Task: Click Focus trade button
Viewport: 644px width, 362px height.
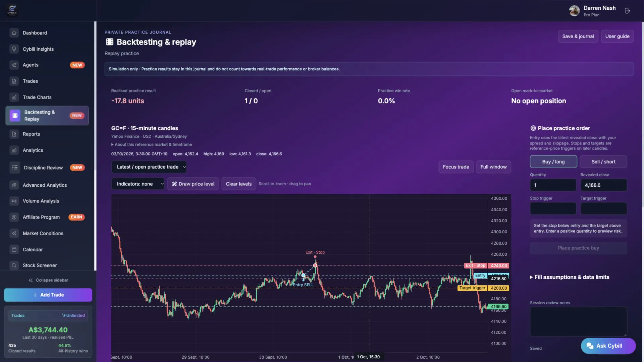Action: point(456,167)
